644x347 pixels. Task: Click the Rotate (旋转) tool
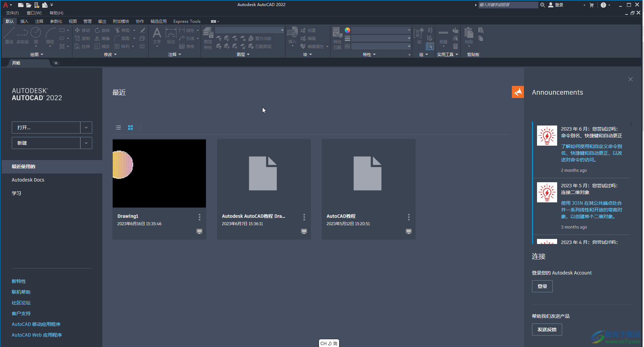click(102, 30)
